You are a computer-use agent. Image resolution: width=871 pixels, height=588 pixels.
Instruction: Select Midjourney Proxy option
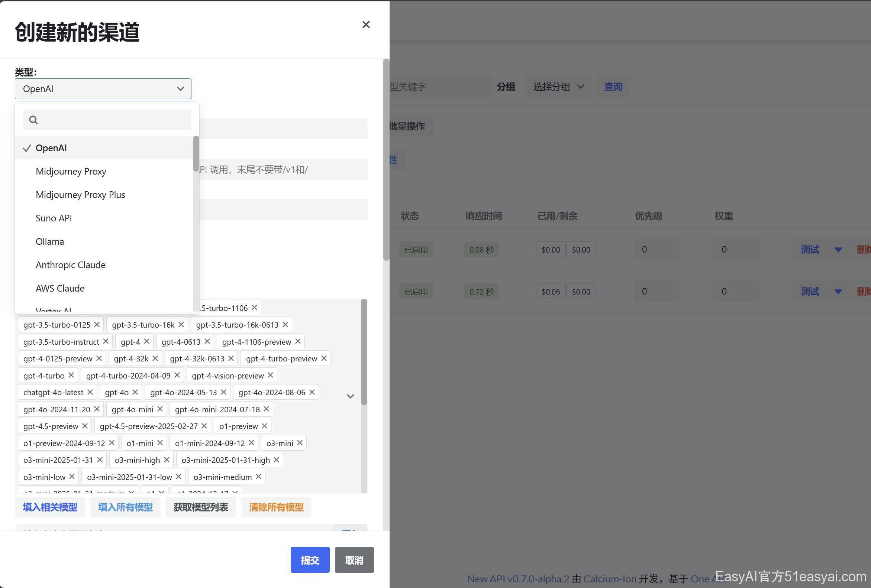[104, 171]
